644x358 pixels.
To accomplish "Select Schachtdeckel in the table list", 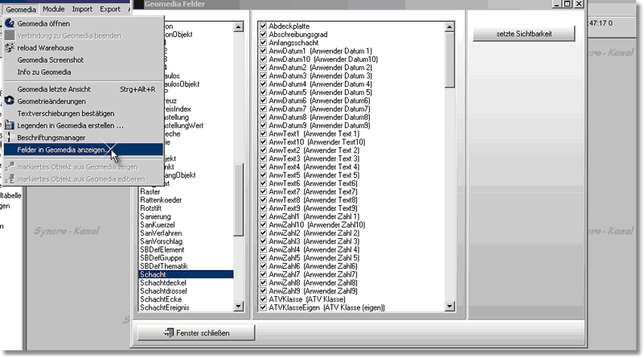I will tap(162, 283).
